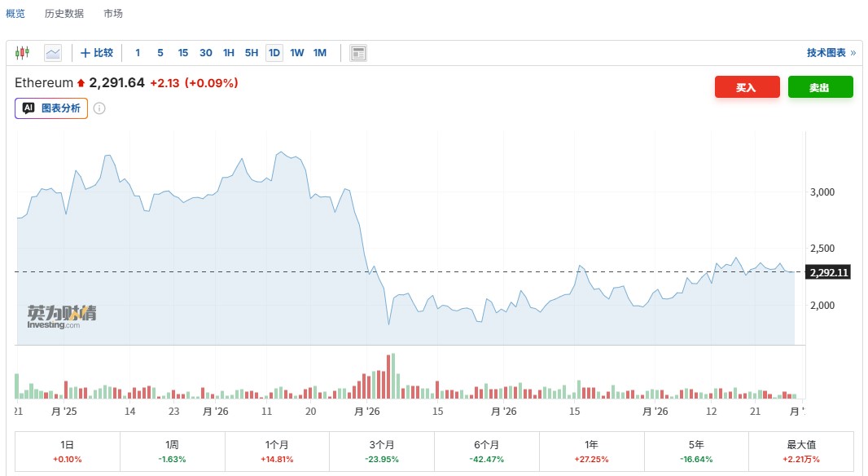Click the 比较 compare plus button
This screenshot has width=868, height=476.
[x=97, y=53]
